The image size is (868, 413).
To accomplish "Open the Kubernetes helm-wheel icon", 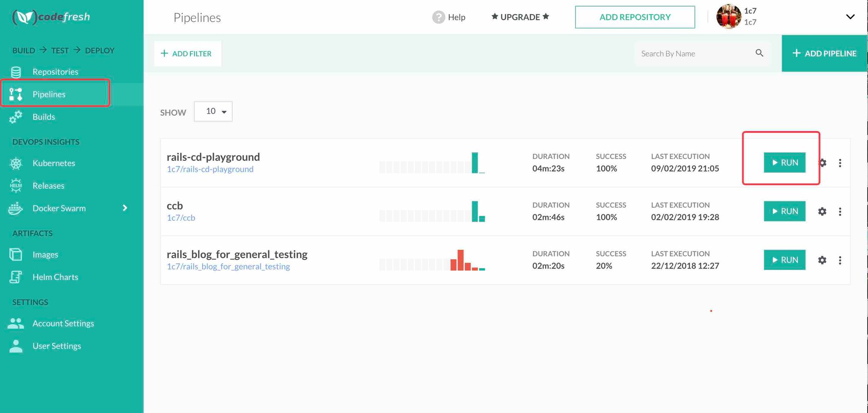I will pyautogui.click(x=16, y=164).
